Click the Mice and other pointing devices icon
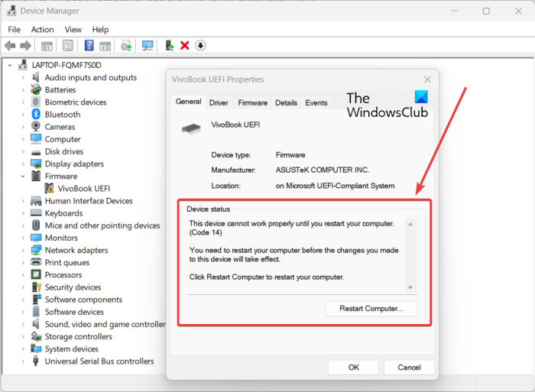The image size is (535, 392). (x=36, y=225)
